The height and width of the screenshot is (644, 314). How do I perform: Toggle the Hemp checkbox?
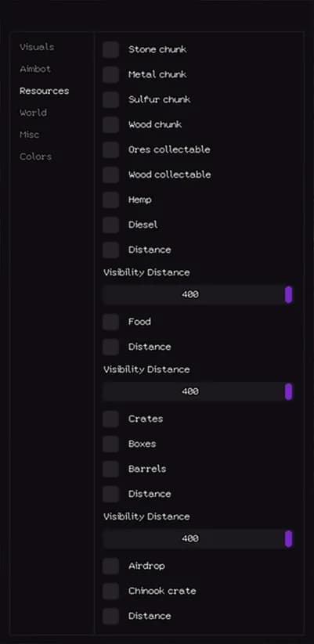click(110, 200)
